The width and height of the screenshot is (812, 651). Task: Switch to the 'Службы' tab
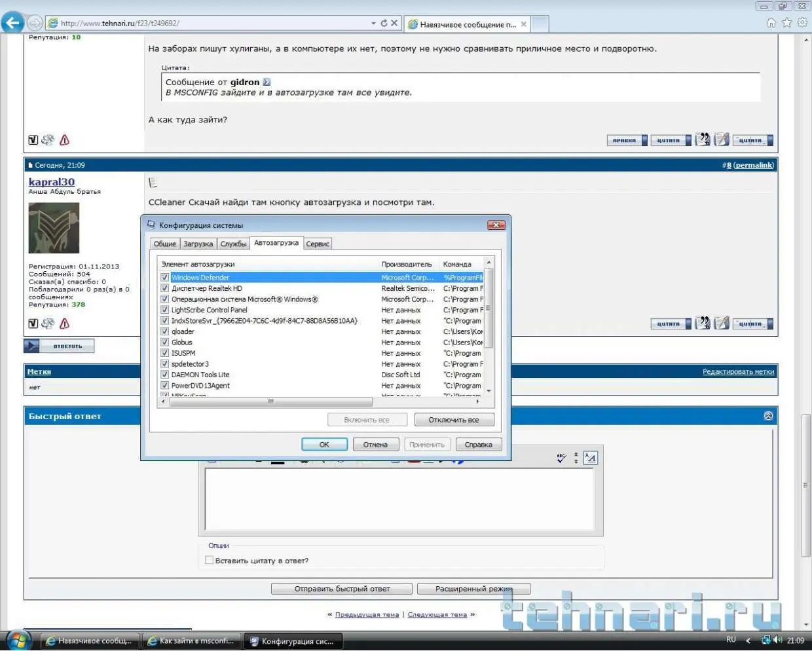click(233, 244)
